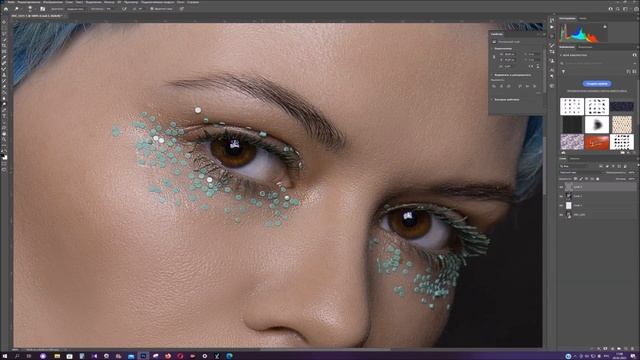Switch to the Channels tab beside Layers
640x360 pixels.
(575, 159)
